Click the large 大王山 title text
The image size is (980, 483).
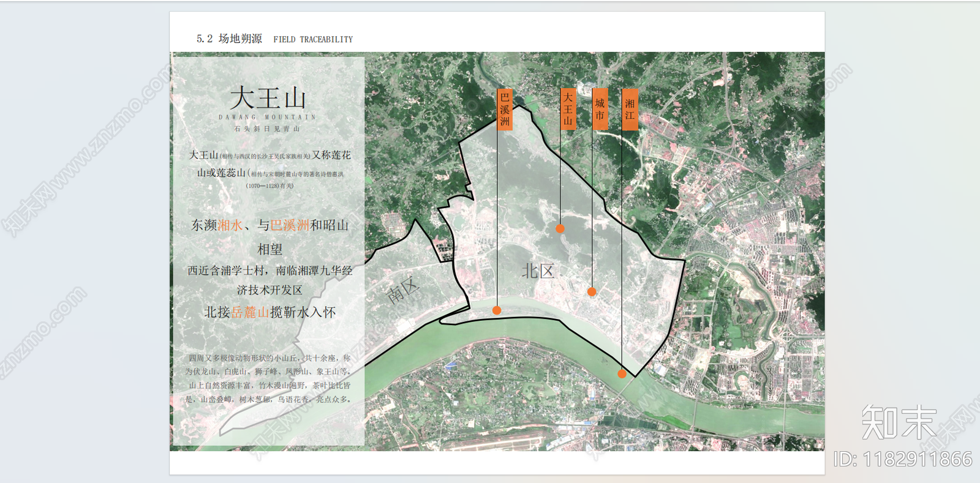268,98
